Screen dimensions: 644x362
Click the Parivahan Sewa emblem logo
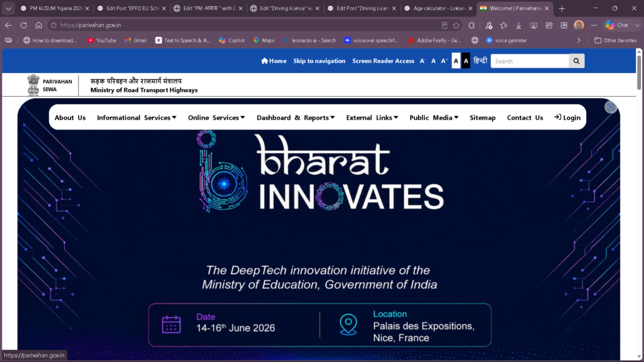click(33, 85)
